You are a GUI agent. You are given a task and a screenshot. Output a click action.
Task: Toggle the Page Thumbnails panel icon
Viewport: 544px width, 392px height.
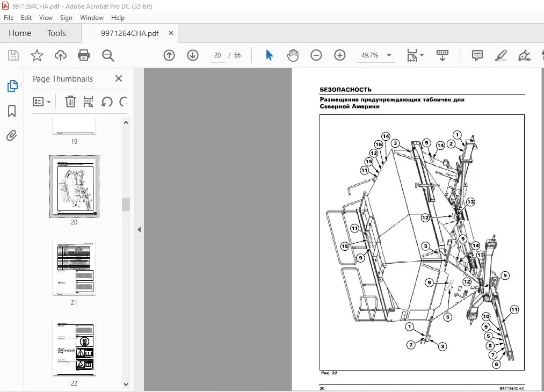pyautogui.click(x=12, y=86)
